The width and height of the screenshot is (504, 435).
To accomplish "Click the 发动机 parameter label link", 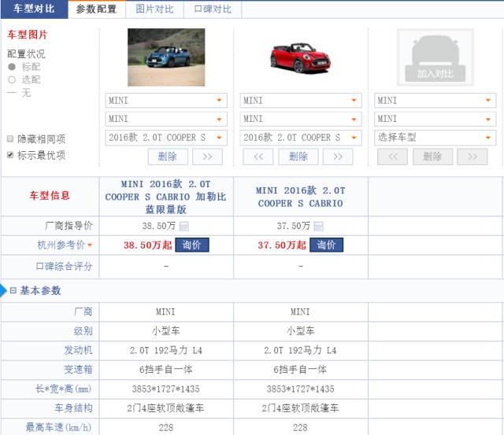I will [78, 350].
